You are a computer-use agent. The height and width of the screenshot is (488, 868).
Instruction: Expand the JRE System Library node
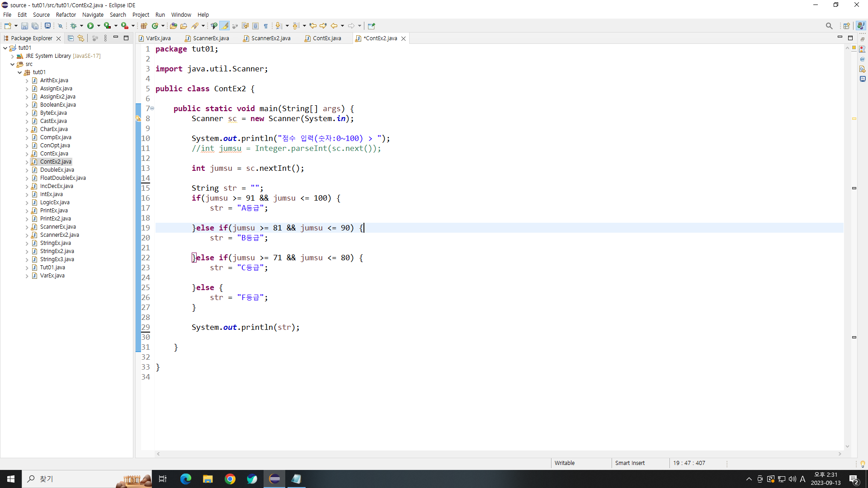(x=12, y=56)
